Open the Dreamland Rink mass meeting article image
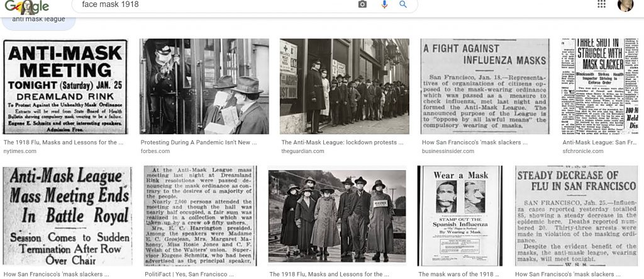This screenshot has width=644, height=279. pos(201,216)
